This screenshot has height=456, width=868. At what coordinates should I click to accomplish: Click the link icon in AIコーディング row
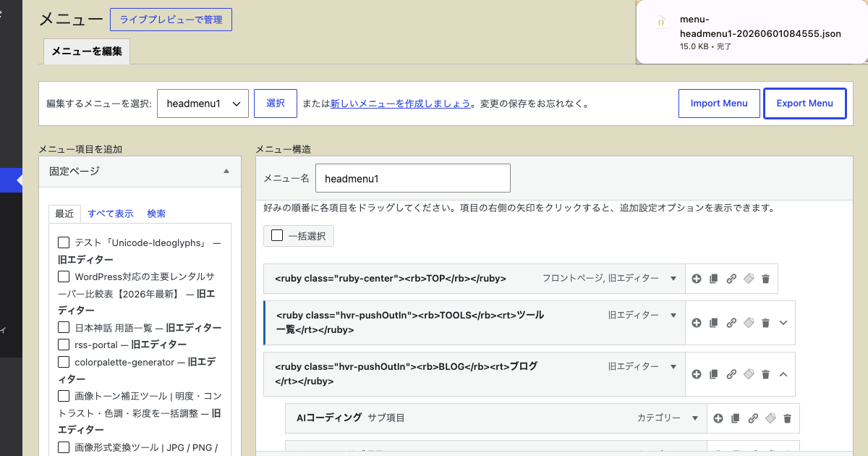pos(753,418)
